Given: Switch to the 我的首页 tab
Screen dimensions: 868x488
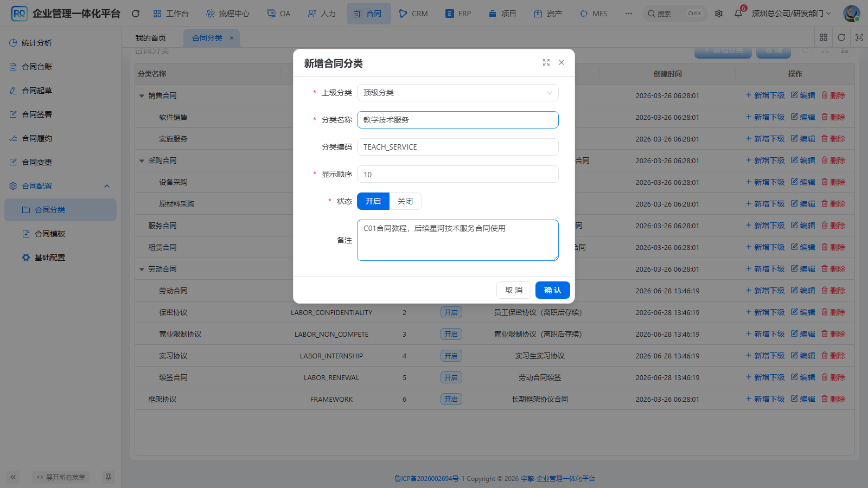Looking at the screenshot, I should click(151, 38).
